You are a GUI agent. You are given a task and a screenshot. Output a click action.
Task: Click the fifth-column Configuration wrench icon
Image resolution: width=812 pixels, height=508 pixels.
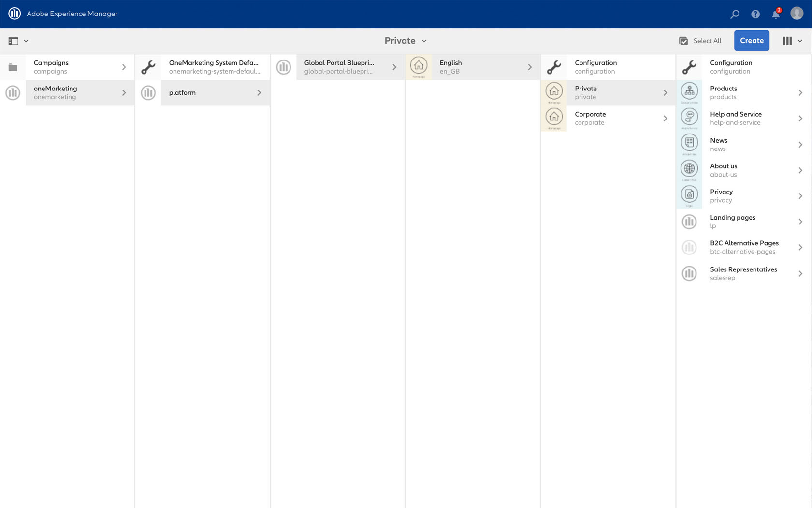(x=554, y=67)
